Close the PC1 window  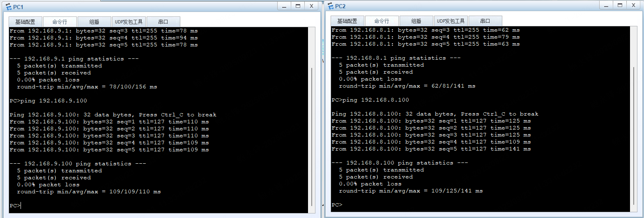click(311, 6)
